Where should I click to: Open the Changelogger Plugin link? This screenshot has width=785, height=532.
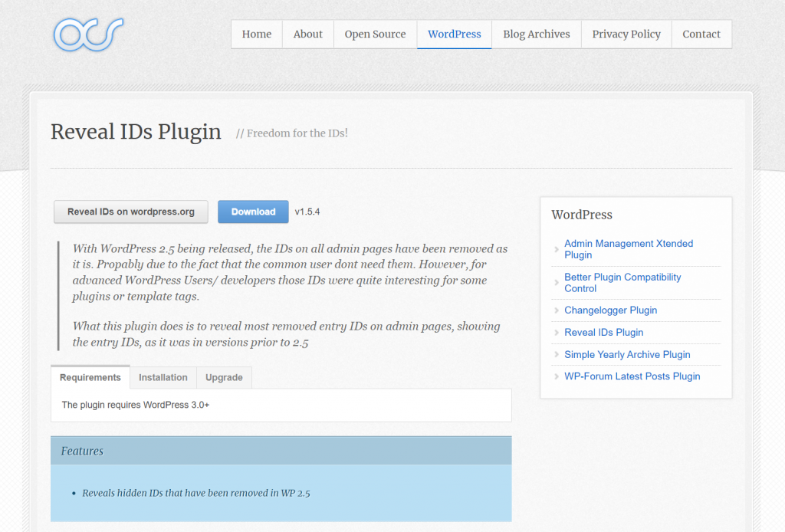610,310
